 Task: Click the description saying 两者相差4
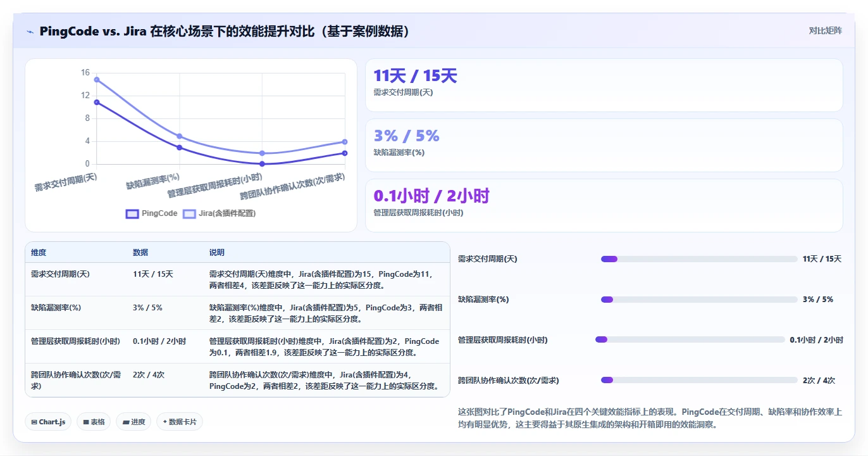click(x=325, y=279)
